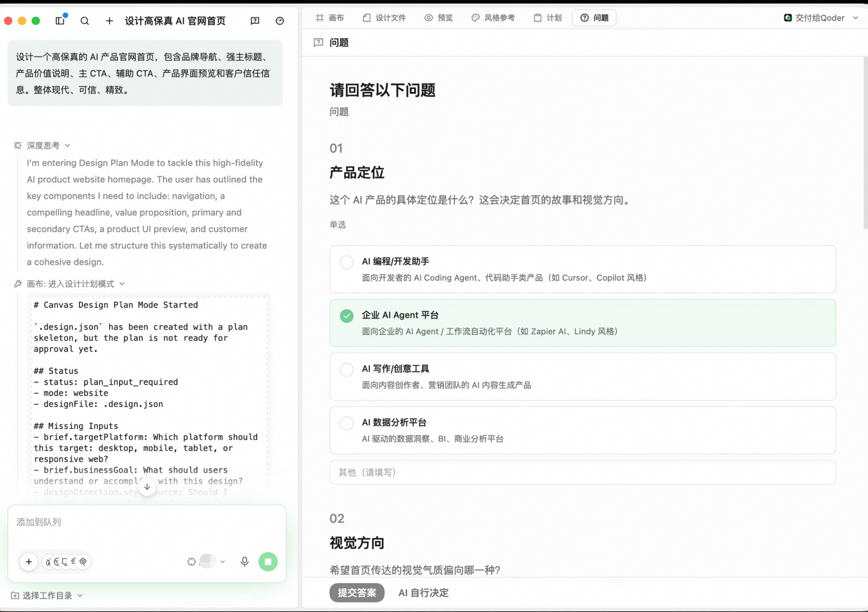Click the 提交答案 button

(x=357, y=593)
